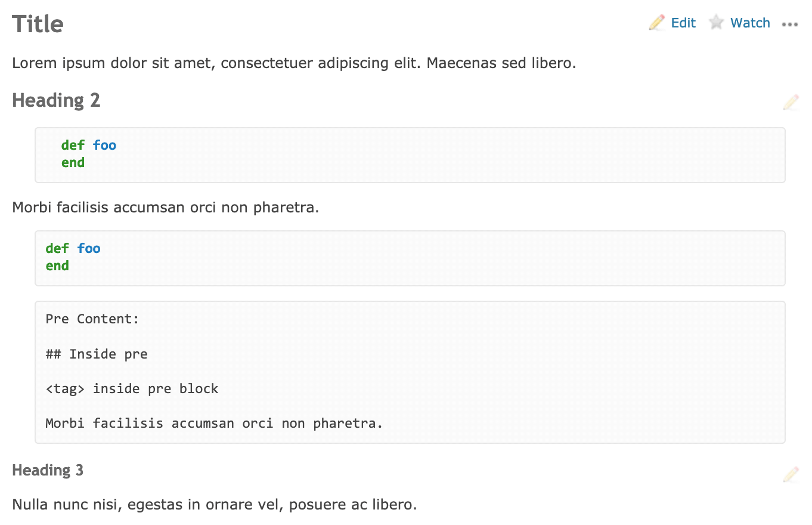
Task: Click the '## Inside pre' line
Action: 97,354
